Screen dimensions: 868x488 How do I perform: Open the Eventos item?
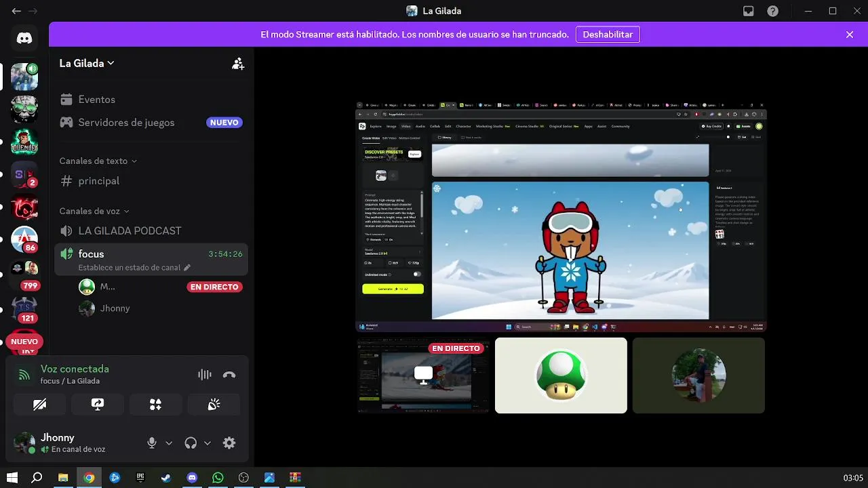point(151,100)
